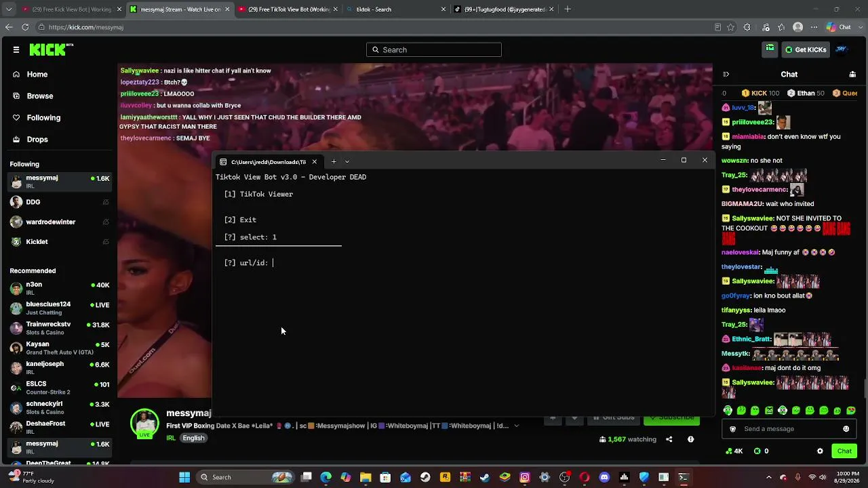Open new terminal tab with plus button

(334, 161)
